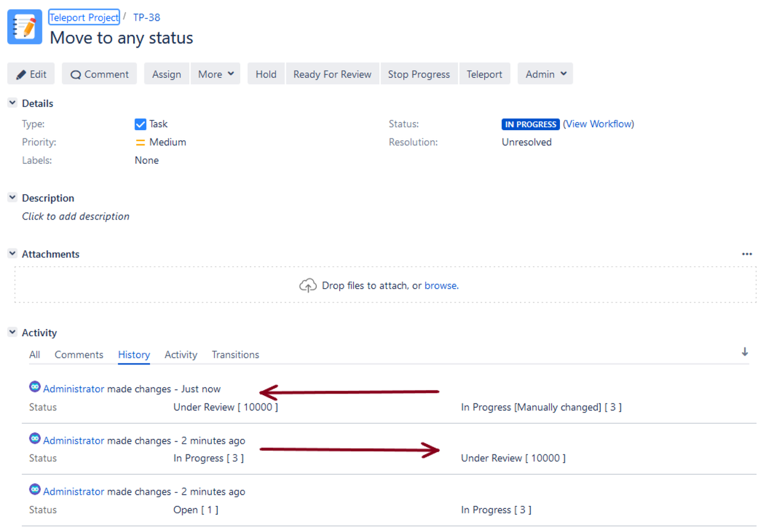This screenshot has height=532, width=766.
Task: Open the TP-38 issue key link
Action: tap(147, 17)
